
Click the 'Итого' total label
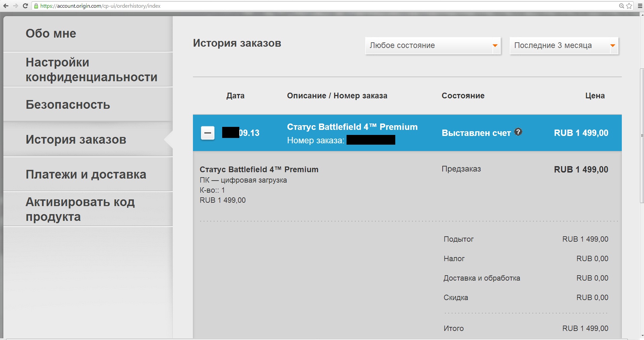click(454, 329)
